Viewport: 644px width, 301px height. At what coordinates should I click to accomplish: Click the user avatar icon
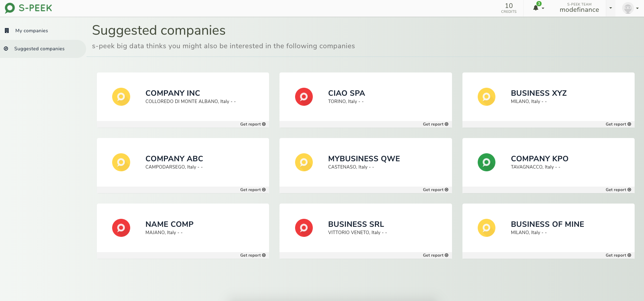pos(628,8)
